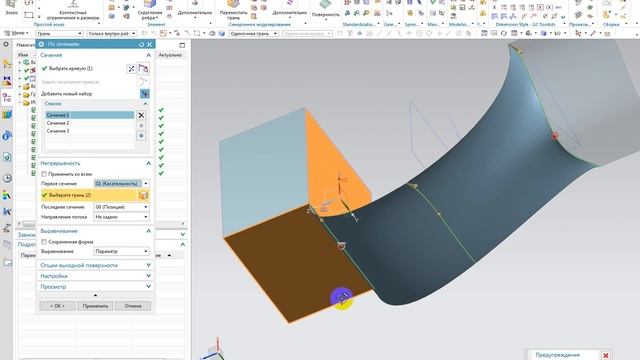Collapse the Список list group
The height and width of the screenshot is (360, 640).
tap(145, 104)
